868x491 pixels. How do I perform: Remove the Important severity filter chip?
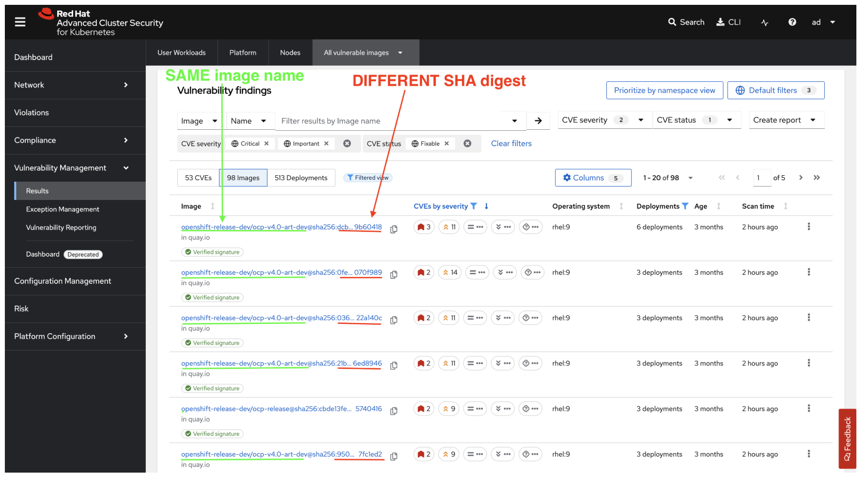pos(326,144)
